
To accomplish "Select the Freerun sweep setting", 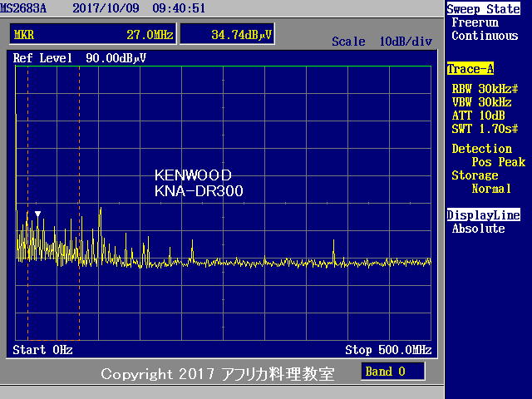I will (x=475, y=22).
